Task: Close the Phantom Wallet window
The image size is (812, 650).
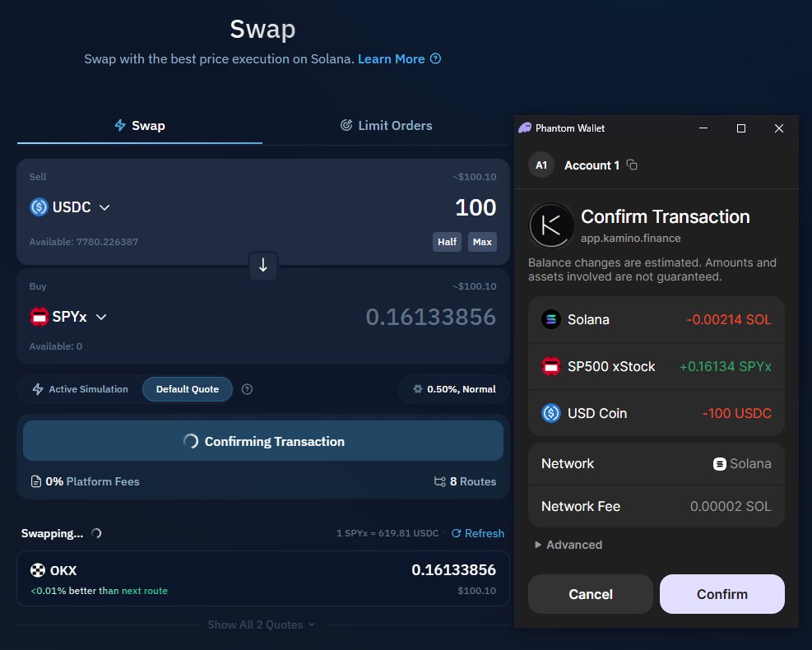Action: click(x=779, y=128)
